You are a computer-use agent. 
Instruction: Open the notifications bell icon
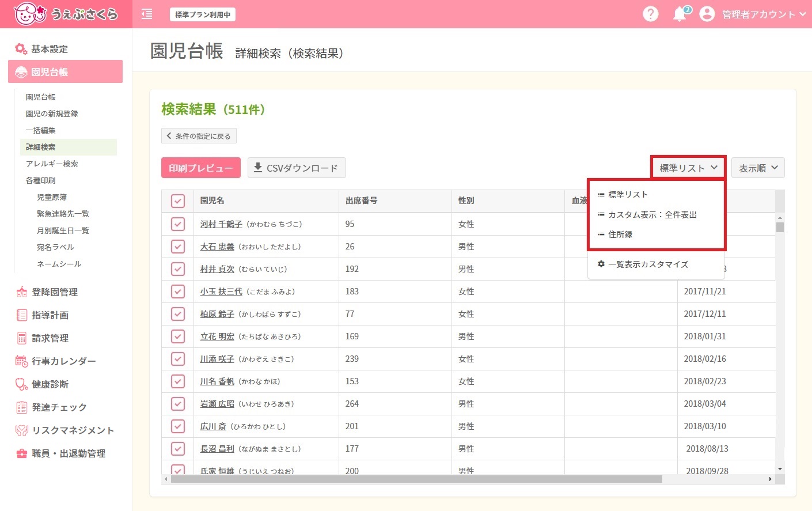tap(680, 14)
